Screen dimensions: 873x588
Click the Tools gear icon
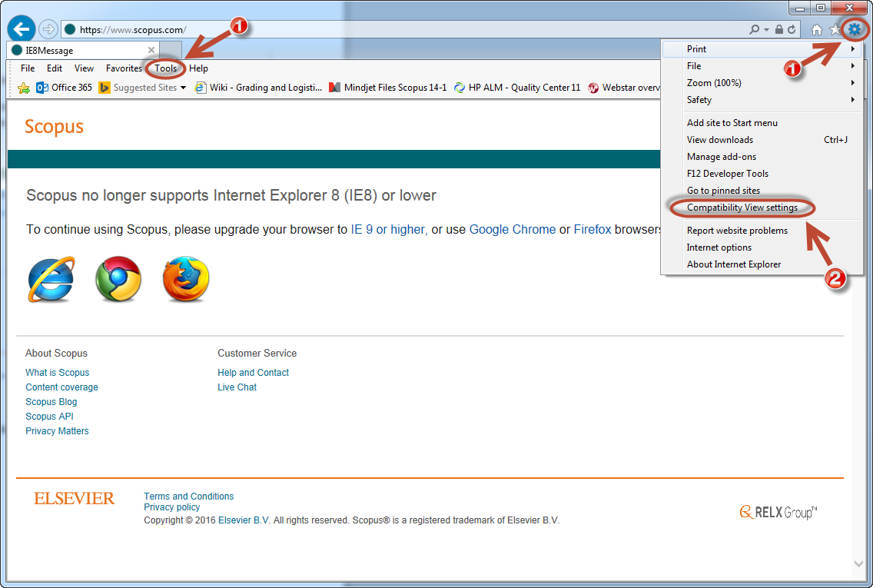pyautogui.click(x=855, y=29)
